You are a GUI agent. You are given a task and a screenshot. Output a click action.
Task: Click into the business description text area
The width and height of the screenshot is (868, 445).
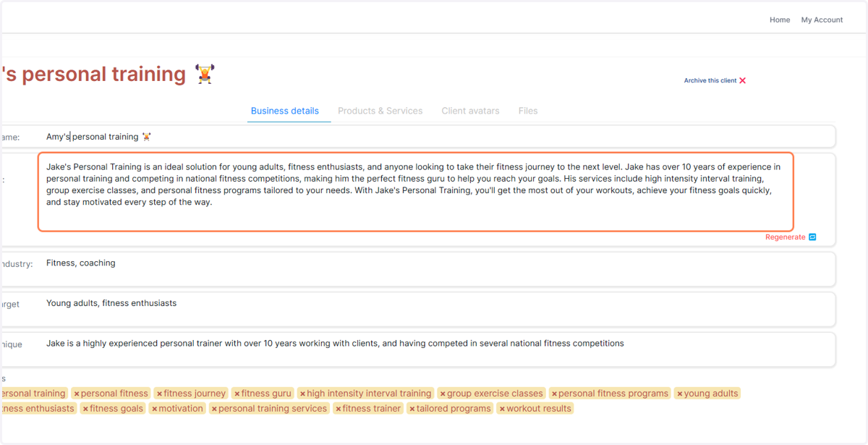point(416,192)
